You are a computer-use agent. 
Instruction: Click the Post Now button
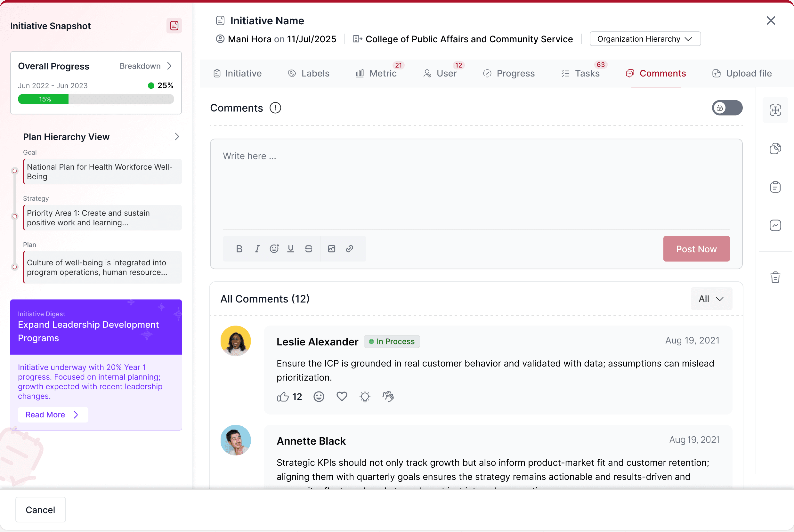(x=696, y=249)
